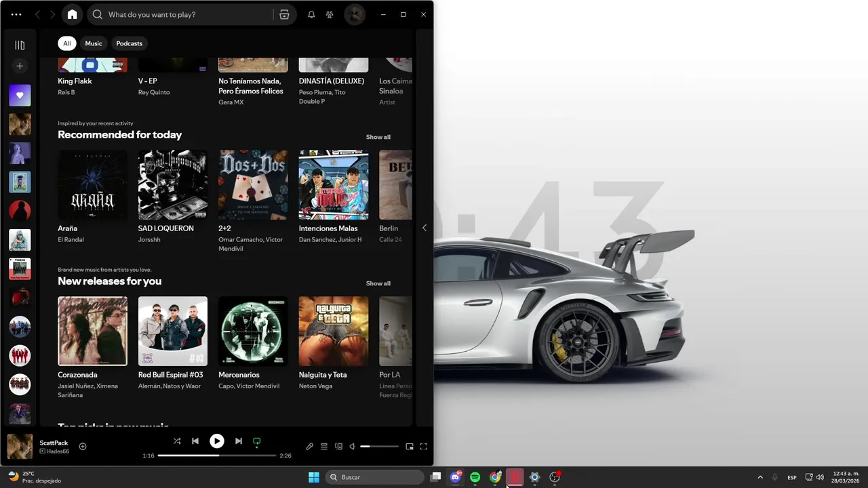Open Spotify from the taskbar

475,477
